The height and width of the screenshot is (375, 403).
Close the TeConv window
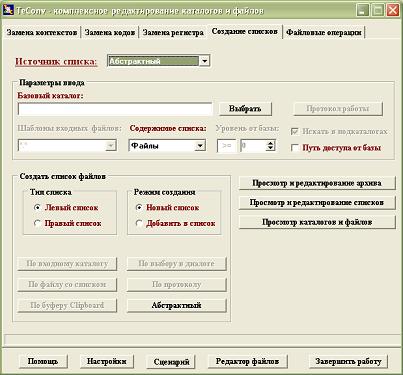[x=393, y=10]
